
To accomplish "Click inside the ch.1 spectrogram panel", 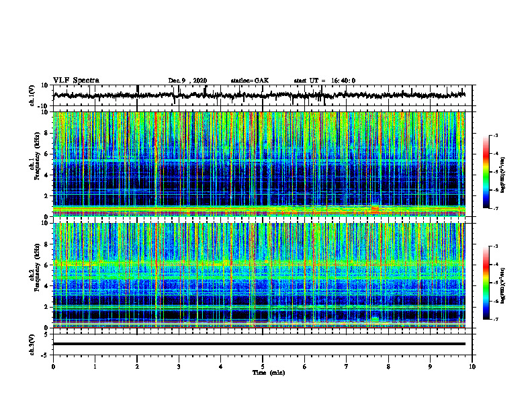I will coord(259,164).
